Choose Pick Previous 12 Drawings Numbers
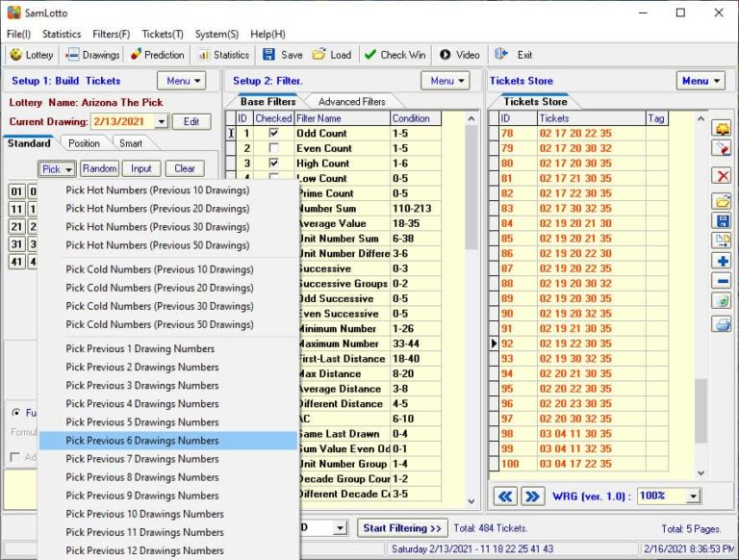Image resolution: width=739 pixels, height=560 pixels. click(x=168, y=550)
